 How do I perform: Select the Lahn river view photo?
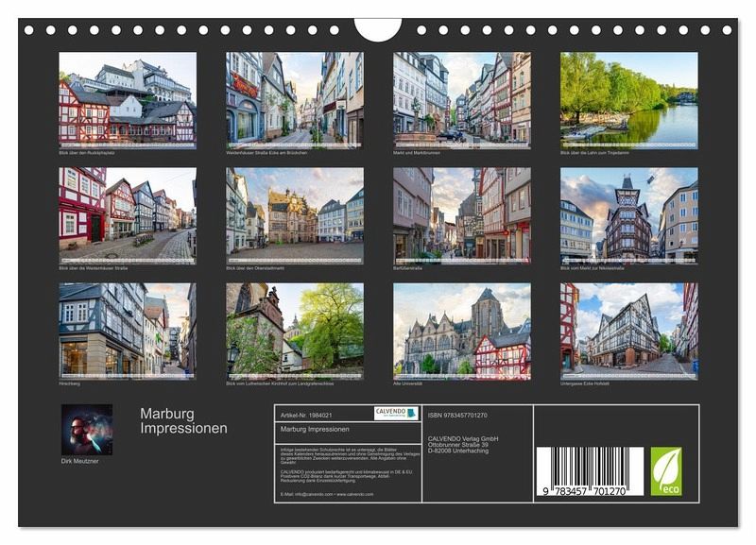tap(629, 98)
